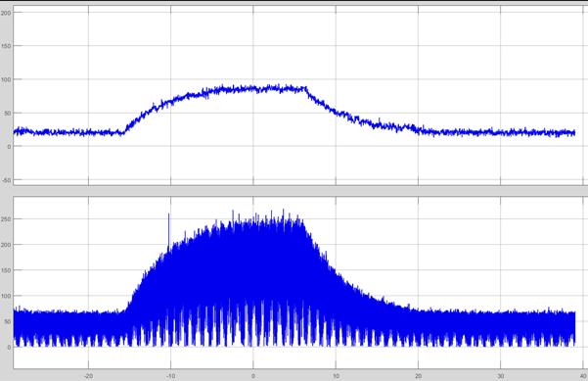Click the 30 x-axis tick label

coord(501,376)
